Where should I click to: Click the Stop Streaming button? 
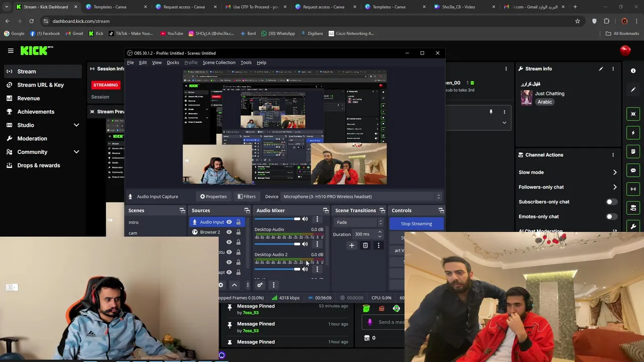tap(417, 224)
